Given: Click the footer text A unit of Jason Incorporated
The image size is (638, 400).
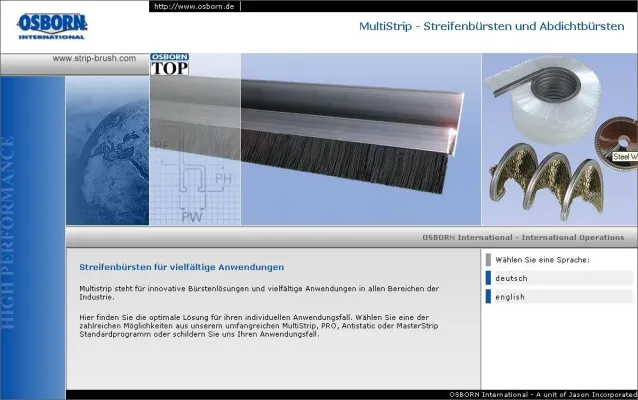Looking at the screenshot, I should [x=586, y=395].
